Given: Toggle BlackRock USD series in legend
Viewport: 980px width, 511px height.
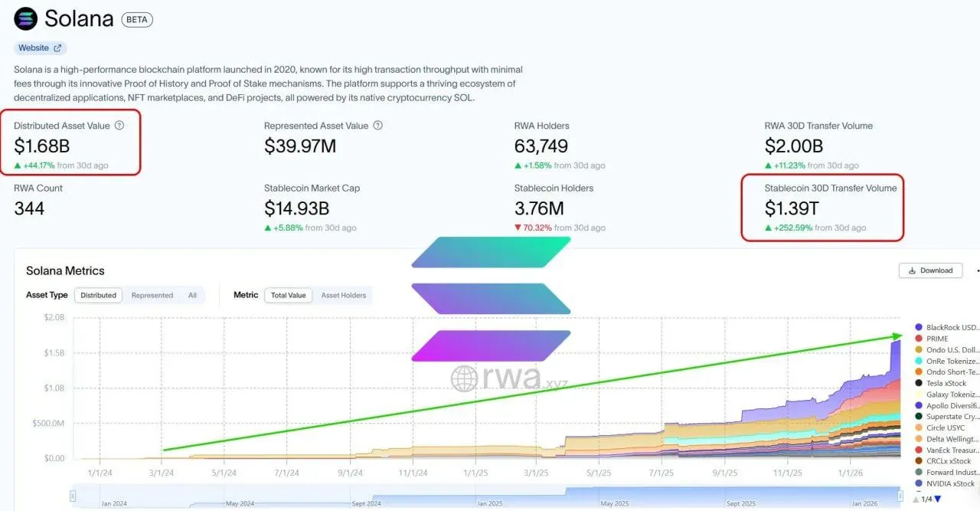Looking at the screenshot, I should [x=947, y=327].
